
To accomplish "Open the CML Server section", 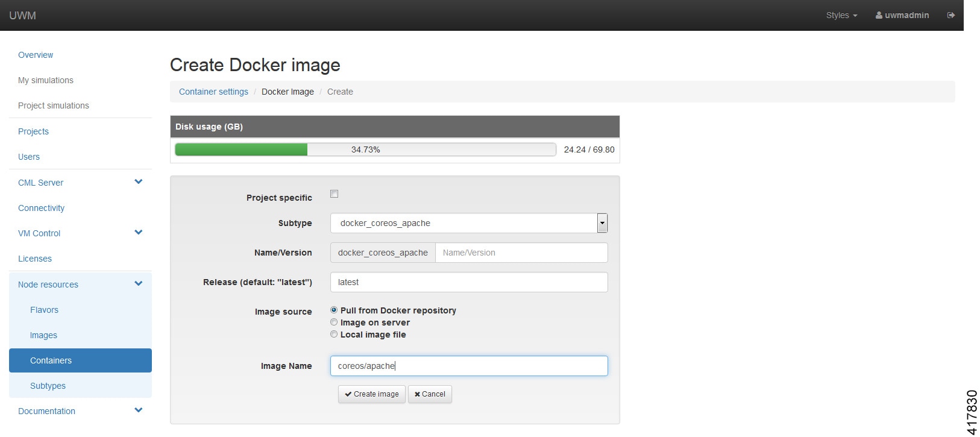I will coord(40,183).
